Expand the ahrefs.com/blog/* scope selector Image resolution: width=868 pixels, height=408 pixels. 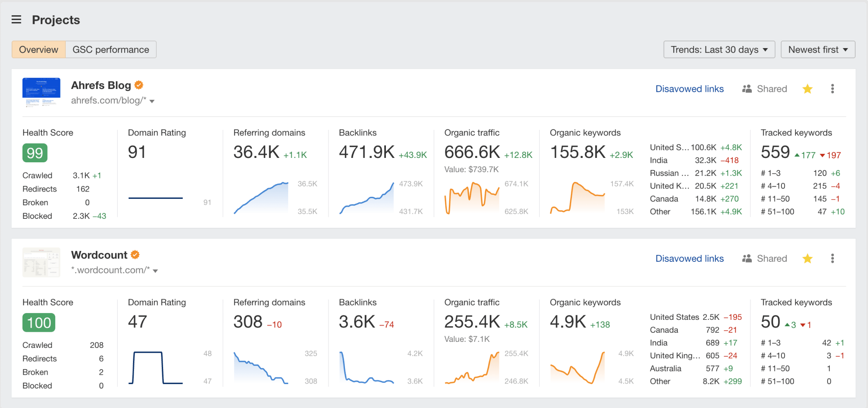(152, 101)
